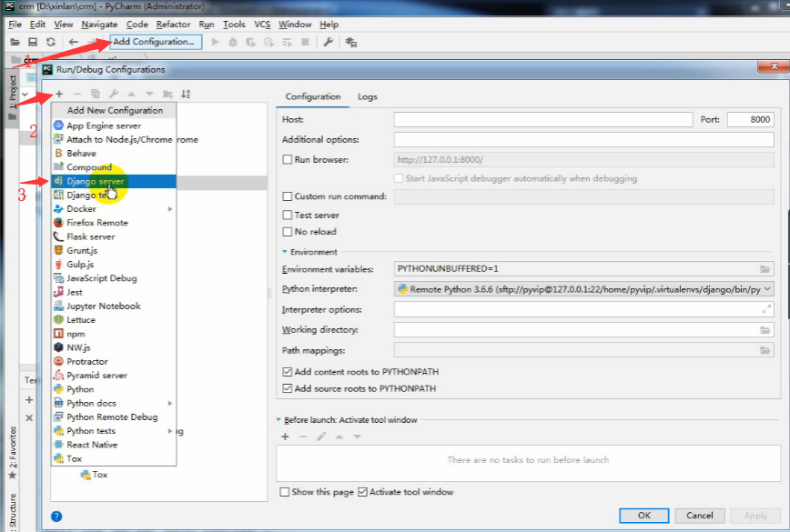Viewport: 790px width, 532px height.
Task: Open the File menu
Action: [15, 25]
